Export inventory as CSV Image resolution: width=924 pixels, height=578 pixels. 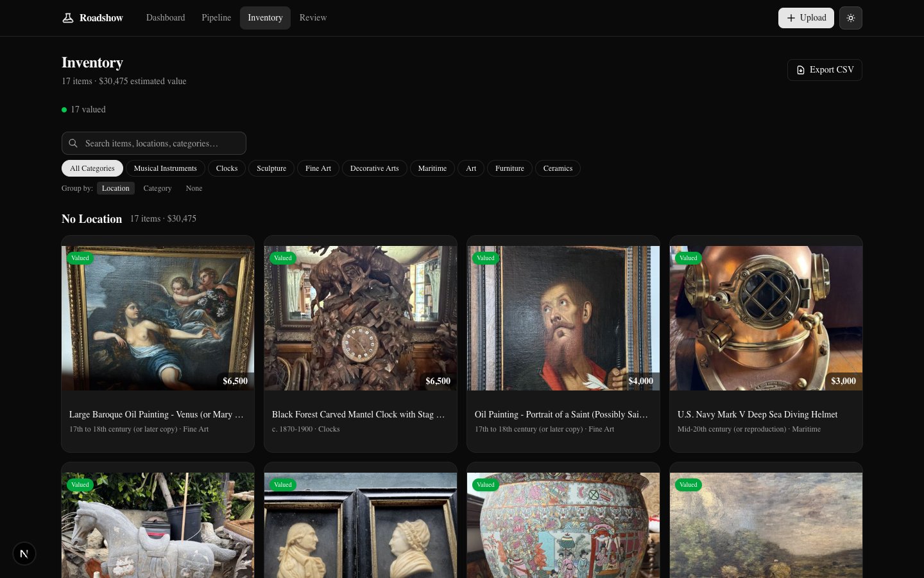tap(825, 70)
